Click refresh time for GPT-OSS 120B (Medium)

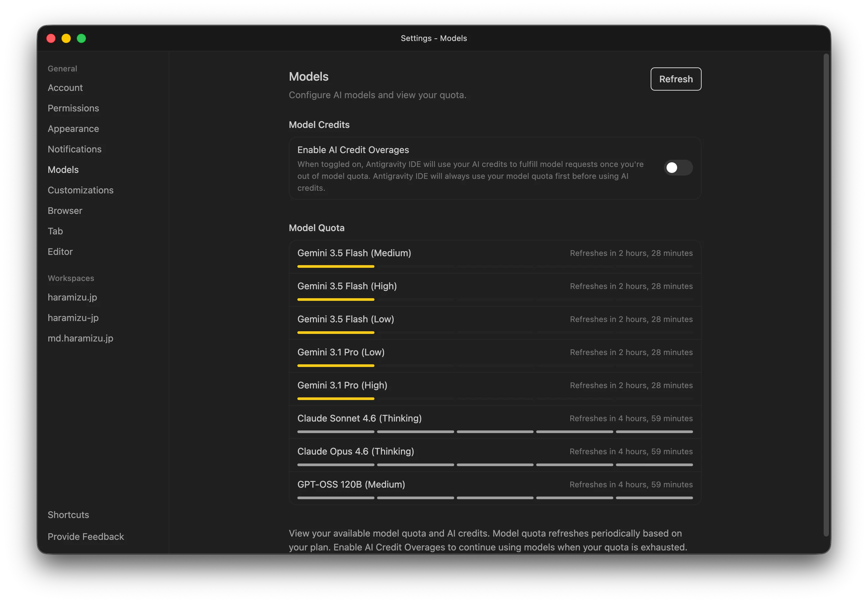pos(631,484)
